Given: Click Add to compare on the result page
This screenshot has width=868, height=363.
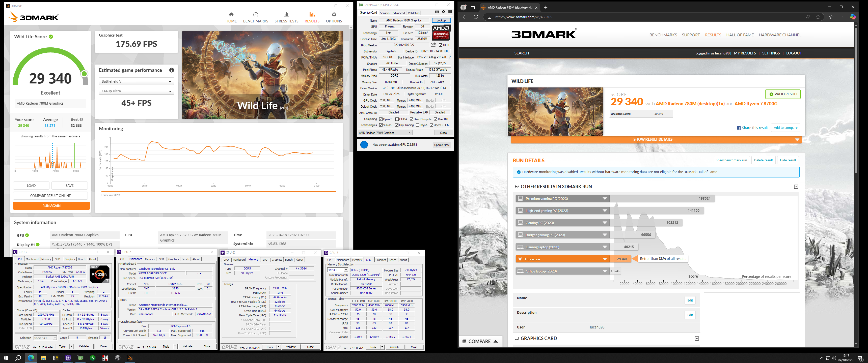Looking at the screenshot, I should click(785, 128).
